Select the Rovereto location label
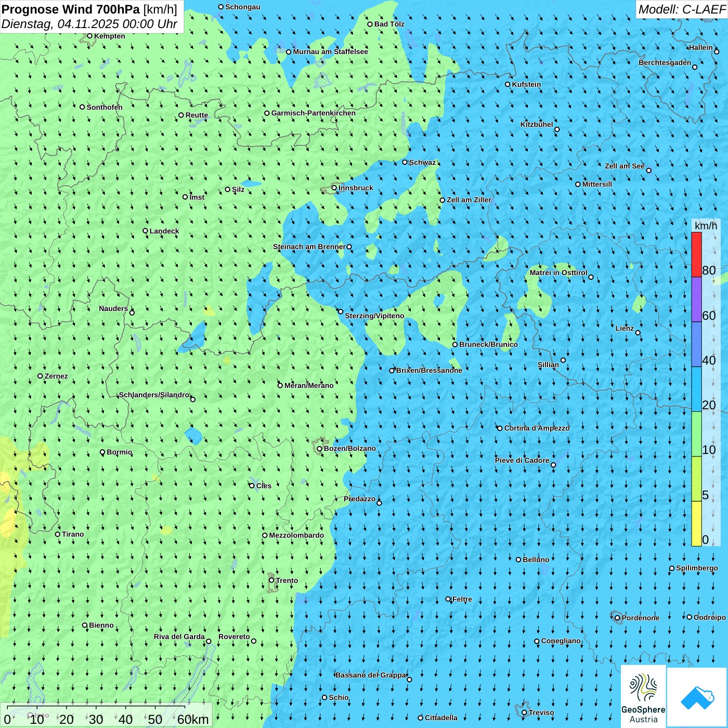The width and height of the screenshot is (728, 728). click(x=234, y=636)
